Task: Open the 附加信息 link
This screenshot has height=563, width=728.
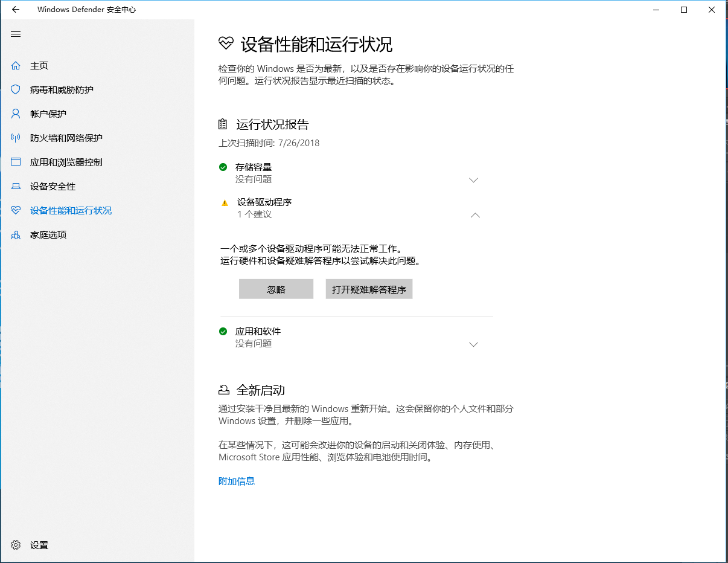Action: pyautogui.click(x=236, y=481)
